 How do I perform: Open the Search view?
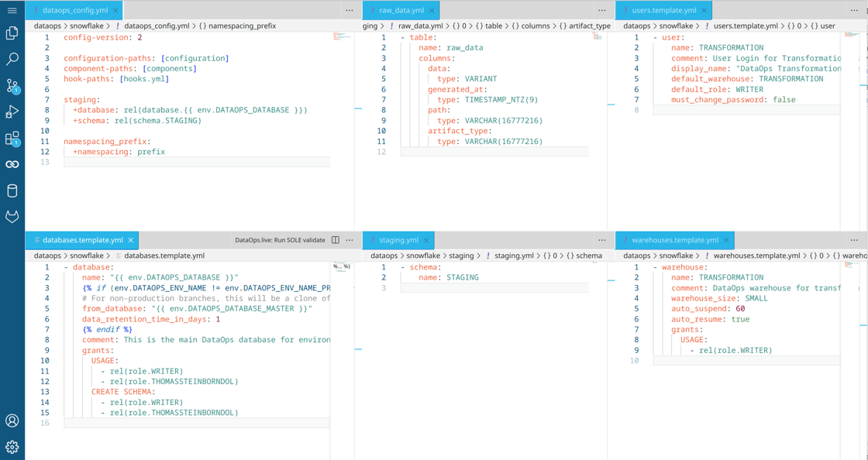tap(12, 59)
